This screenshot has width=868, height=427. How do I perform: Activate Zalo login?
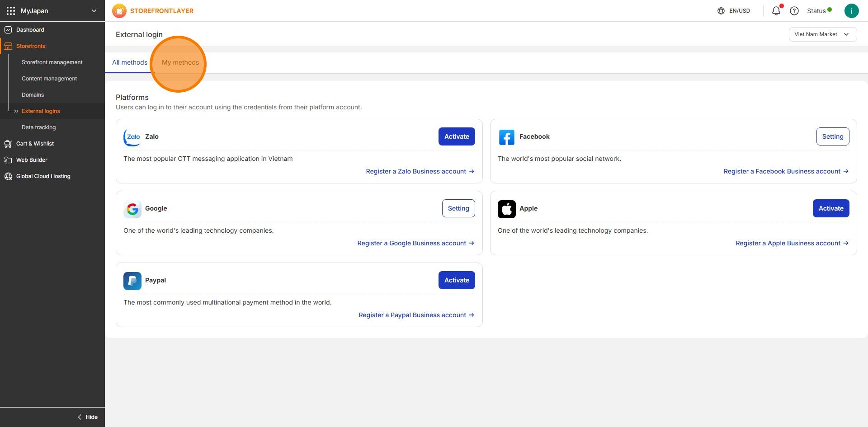point(457,136)
